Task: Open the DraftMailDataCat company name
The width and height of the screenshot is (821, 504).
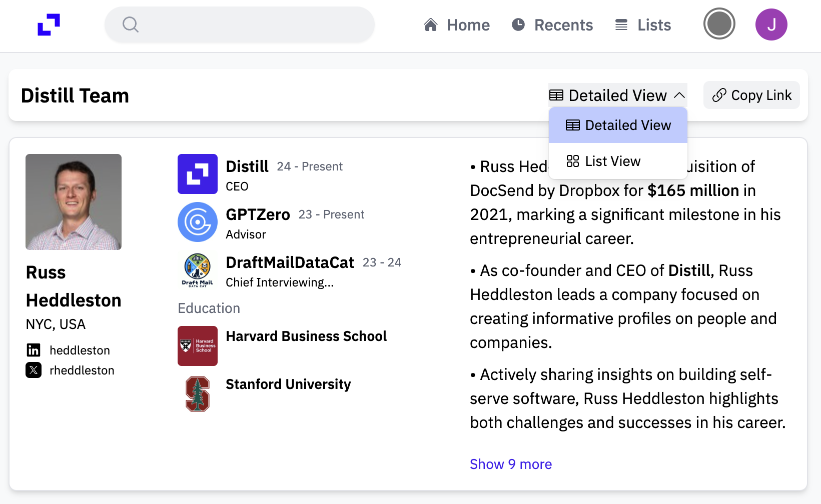Action: point(290,262)
